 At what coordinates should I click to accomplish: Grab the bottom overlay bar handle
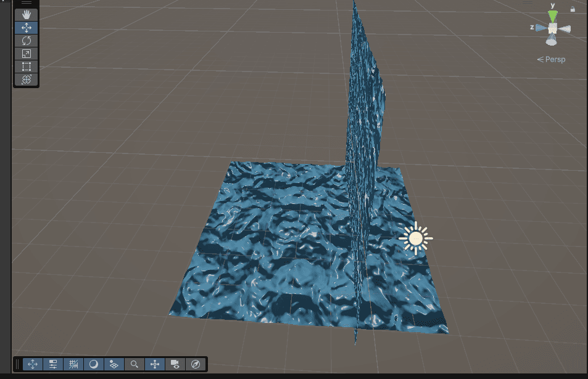17,364
